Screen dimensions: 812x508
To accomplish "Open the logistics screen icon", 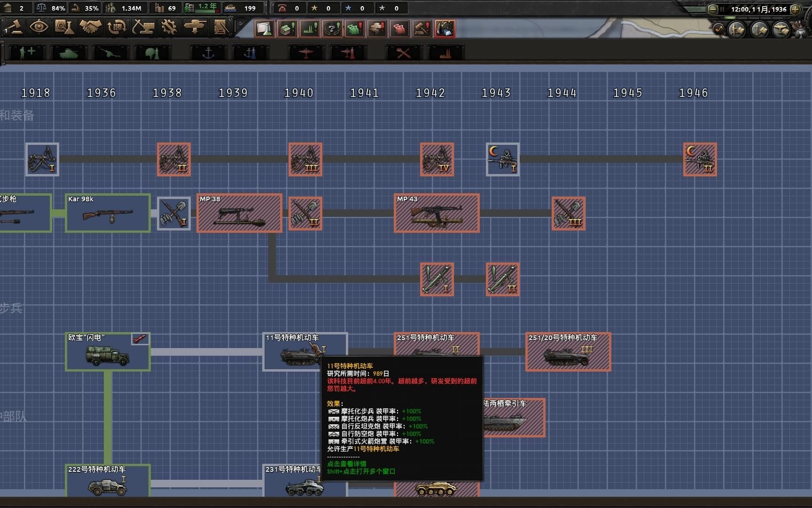I will 221,27.
